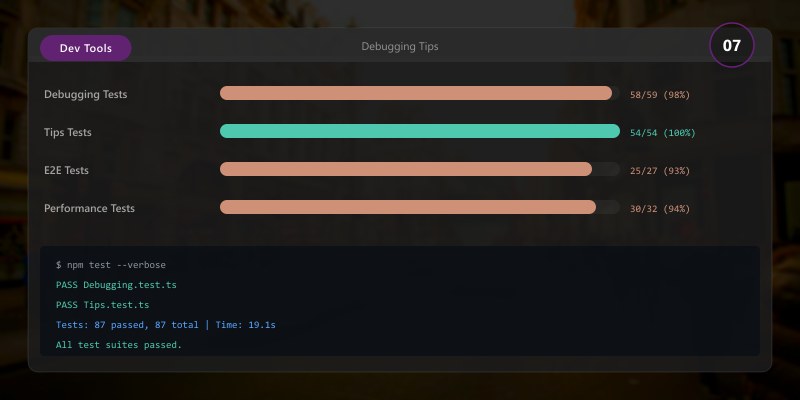The height and width of the screenshot is (400, 800).
Task: Click the E2E Tests progress bar
Action: tap(419, 169)
